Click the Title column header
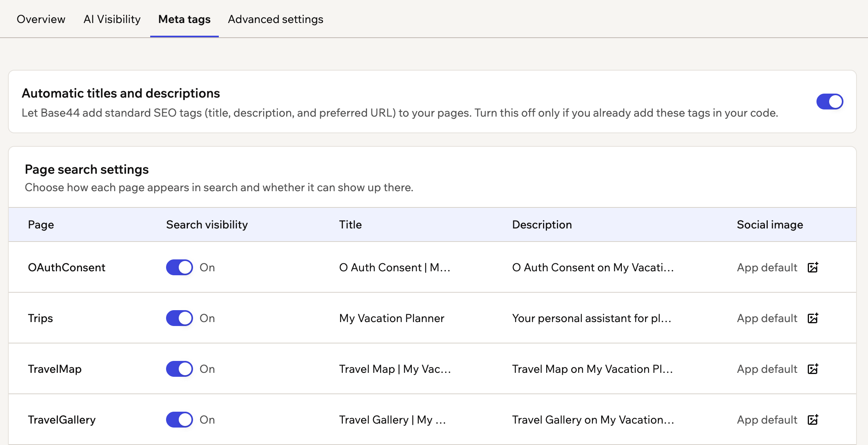 [x=350, y=224]
